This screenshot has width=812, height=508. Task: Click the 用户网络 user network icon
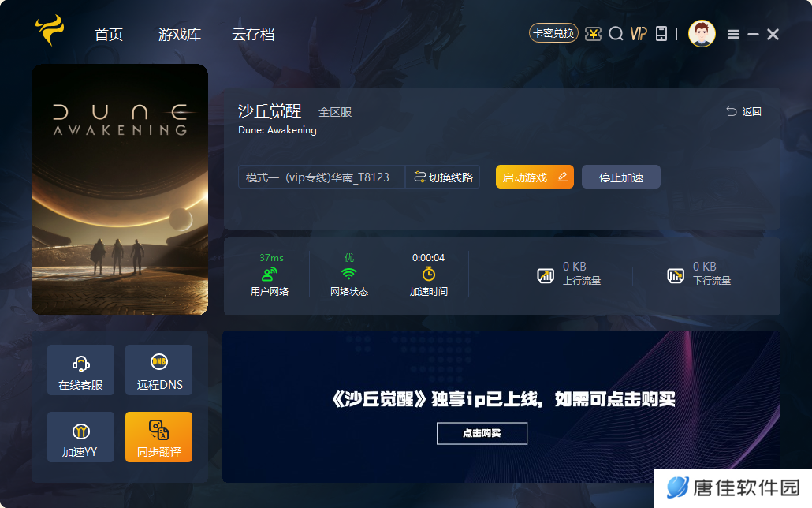click(270, 275)
